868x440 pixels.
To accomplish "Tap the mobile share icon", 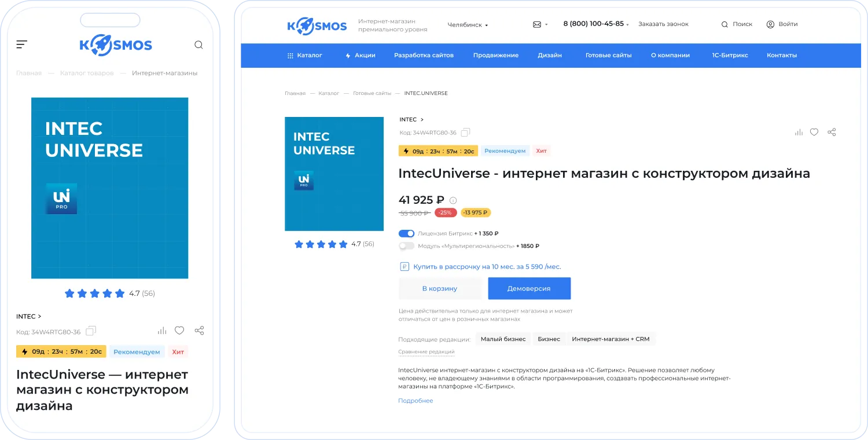I will pos(199,331).
